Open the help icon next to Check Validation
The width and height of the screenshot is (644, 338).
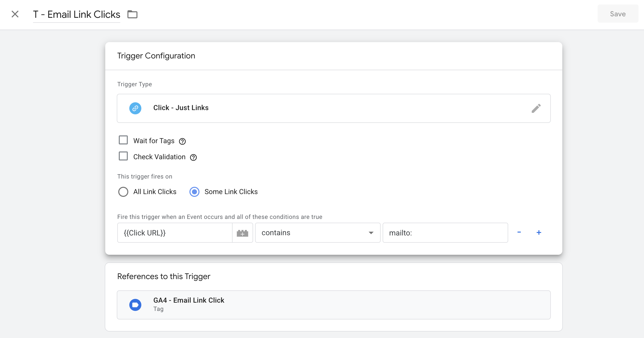(x=193, y=157)
